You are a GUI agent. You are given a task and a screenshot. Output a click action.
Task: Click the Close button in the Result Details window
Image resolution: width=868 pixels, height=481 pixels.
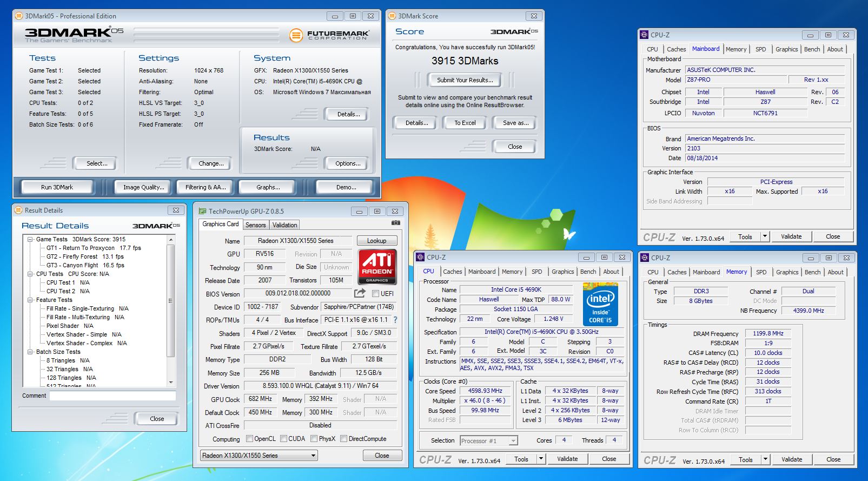click(157, 419)
